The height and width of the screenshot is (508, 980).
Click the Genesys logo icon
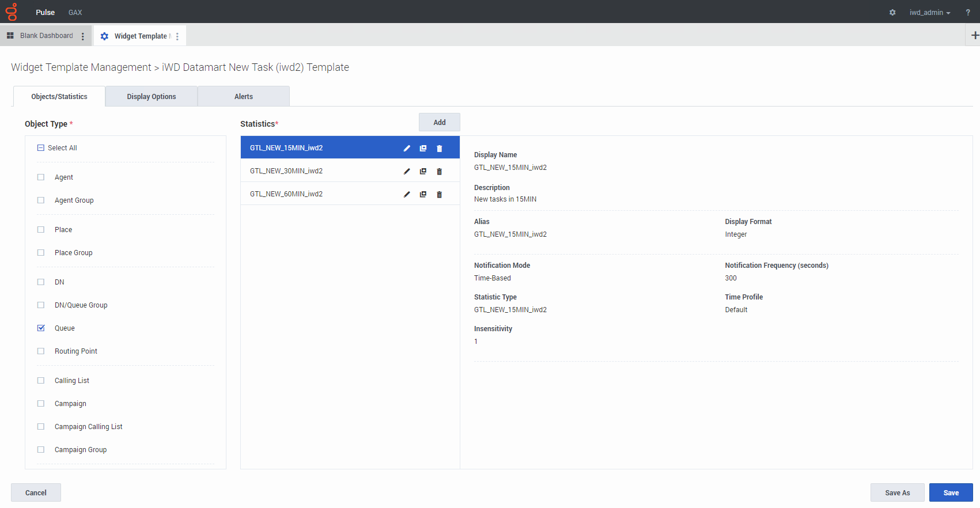point(12,12)
